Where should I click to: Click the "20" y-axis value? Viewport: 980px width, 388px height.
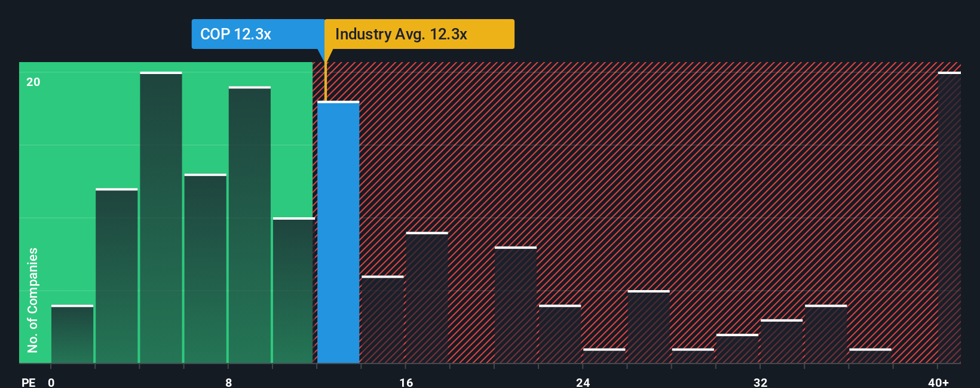click(x=33, y=82)
